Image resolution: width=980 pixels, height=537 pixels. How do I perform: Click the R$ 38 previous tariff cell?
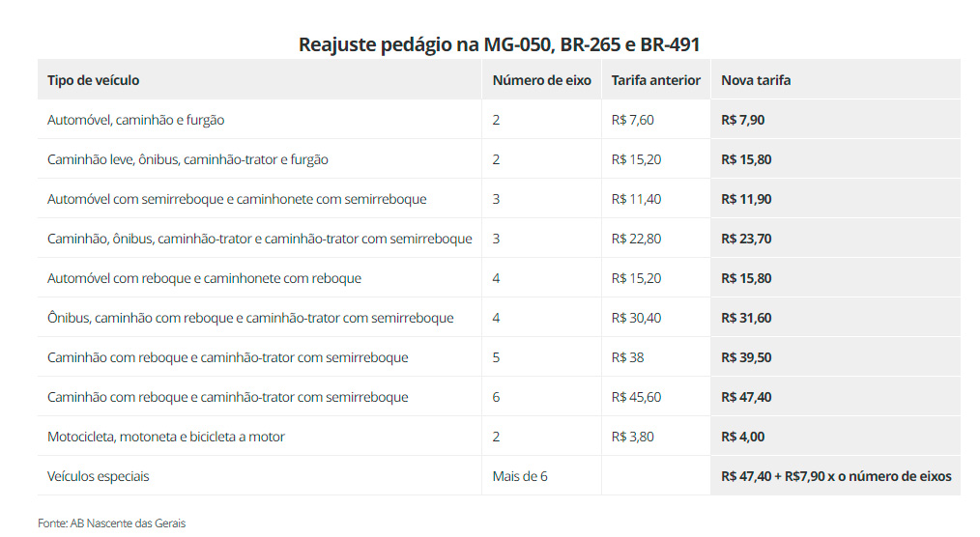pos(655,357)
